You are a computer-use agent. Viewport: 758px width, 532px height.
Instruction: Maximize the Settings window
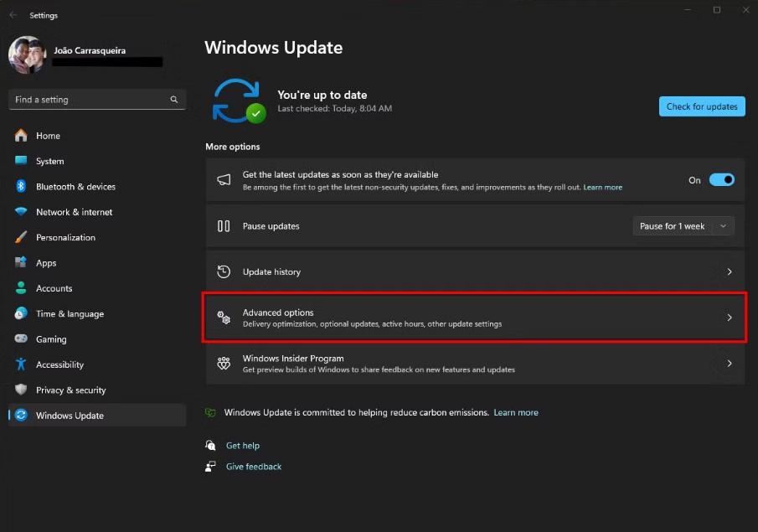(717, 10)
